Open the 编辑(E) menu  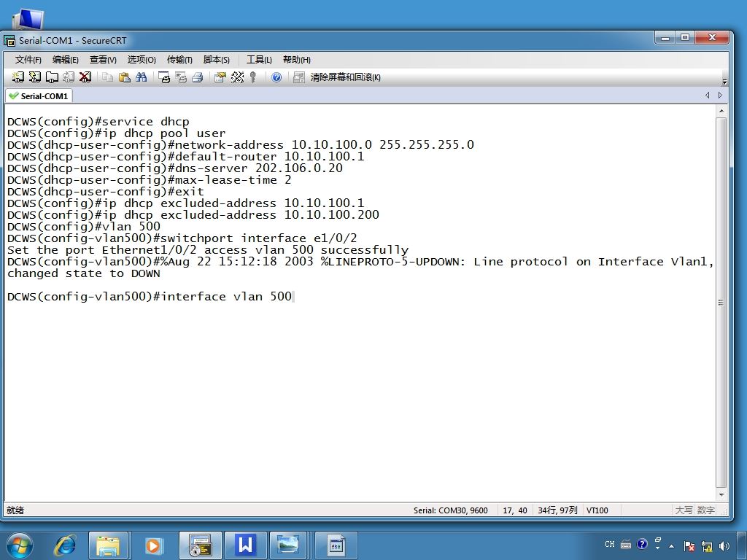pyautogui.click(x=65, y=60)
